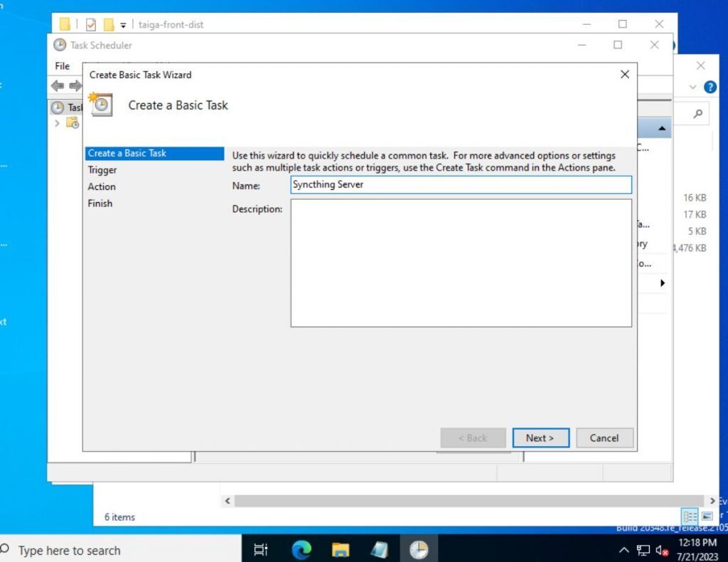Open the Quick Access Toolbar customize dropdown

123,24
